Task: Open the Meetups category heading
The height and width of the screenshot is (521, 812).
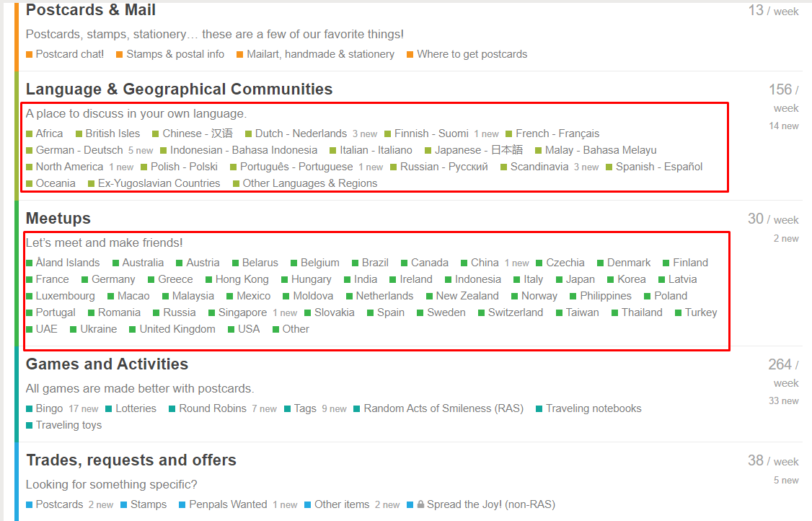Action: click(58, 218)
